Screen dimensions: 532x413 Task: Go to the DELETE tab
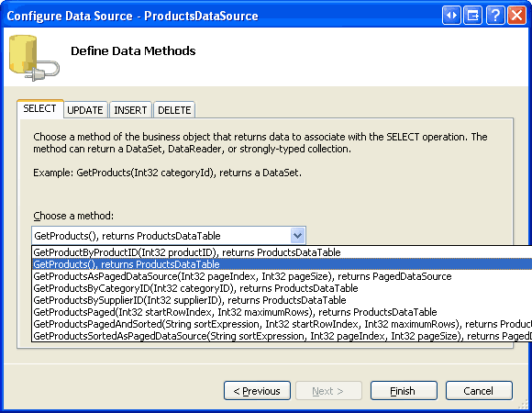coord(174,110)
